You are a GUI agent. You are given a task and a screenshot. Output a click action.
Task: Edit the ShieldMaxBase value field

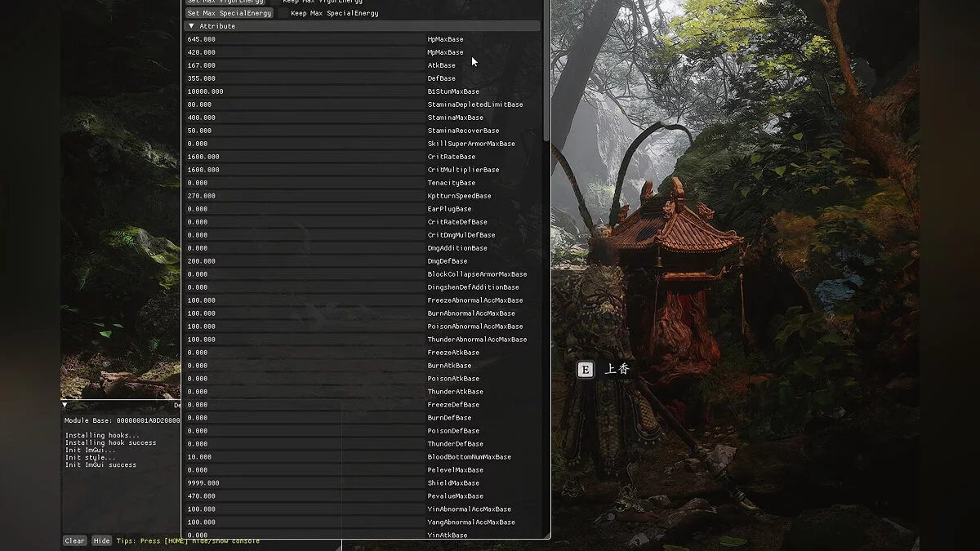pos(304,483)
